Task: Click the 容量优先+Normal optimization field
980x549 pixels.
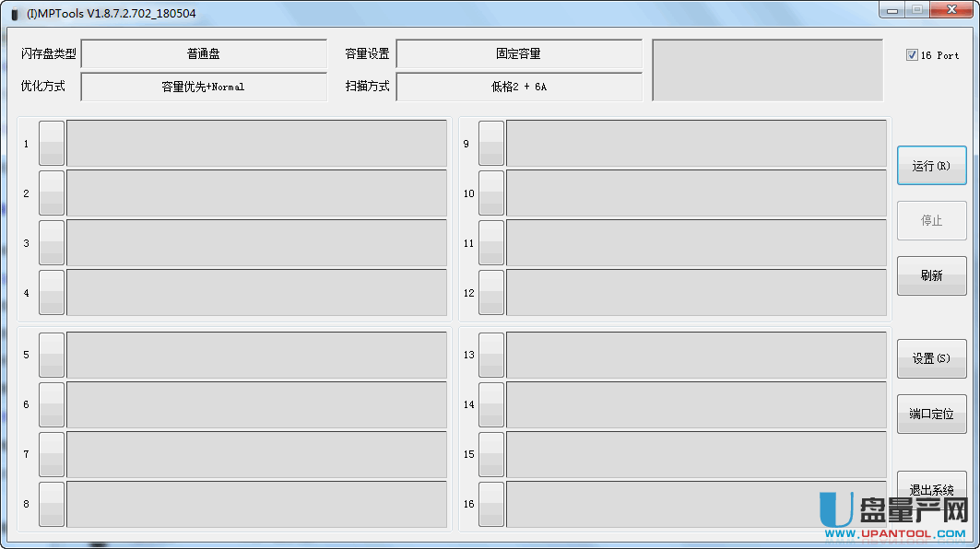Action: (x=204, y=87)
